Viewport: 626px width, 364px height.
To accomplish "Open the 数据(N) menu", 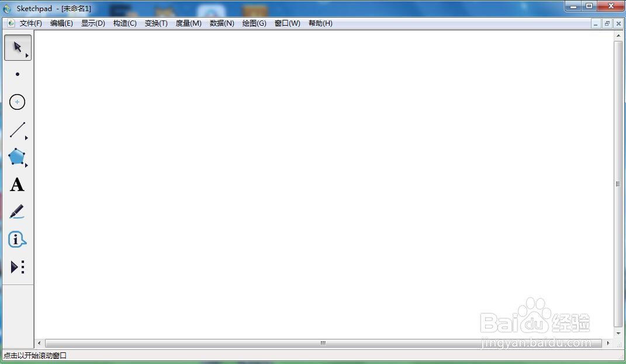I will (222, 23).
